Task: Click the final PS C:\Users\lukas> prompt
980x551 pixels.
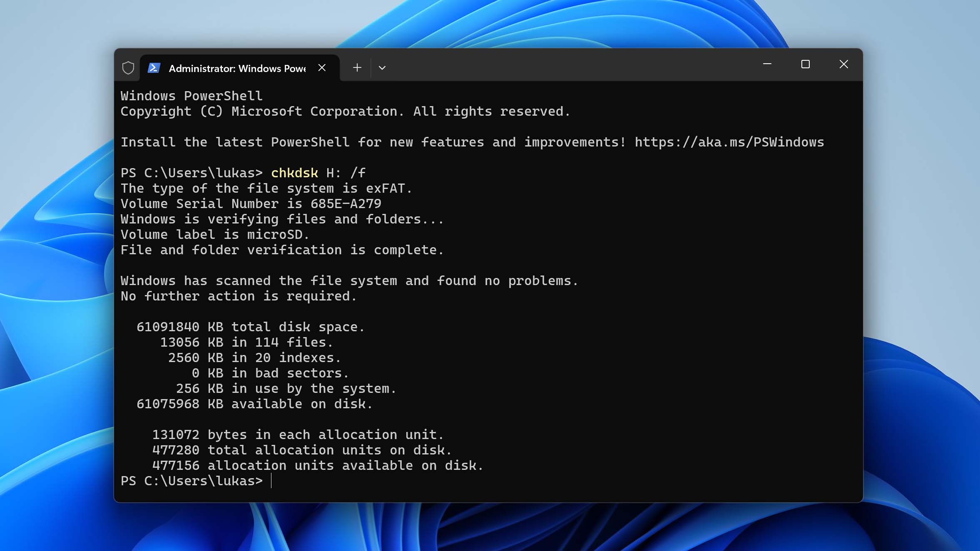Action: (x=192, y=481)
